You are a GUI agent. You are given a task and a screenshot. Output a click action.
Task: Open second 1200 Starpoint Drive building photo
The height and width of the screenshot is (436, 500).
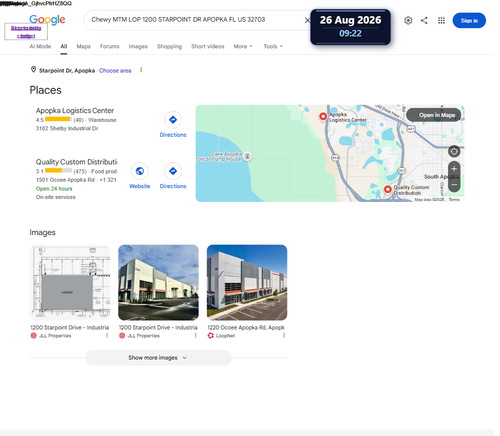pos(158,282)
